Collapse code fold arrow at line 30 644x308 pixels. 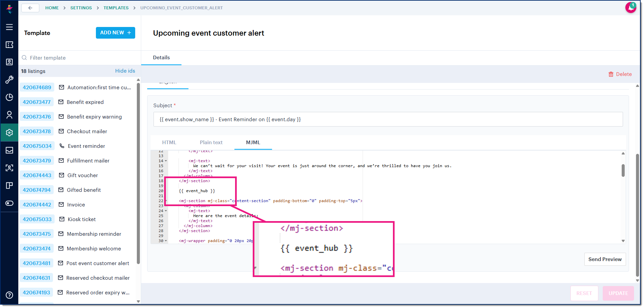pos(166,241)
